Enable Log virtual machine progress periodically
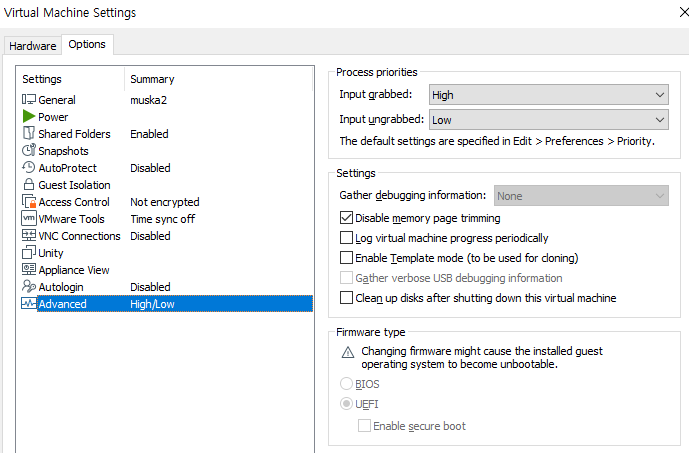Screen dimensions: 689x453 346,238
